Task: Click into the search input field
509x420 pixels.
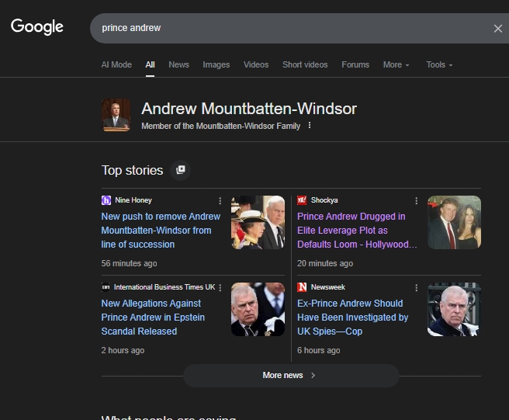Action: pyautogui.click(x=287, y=29)
